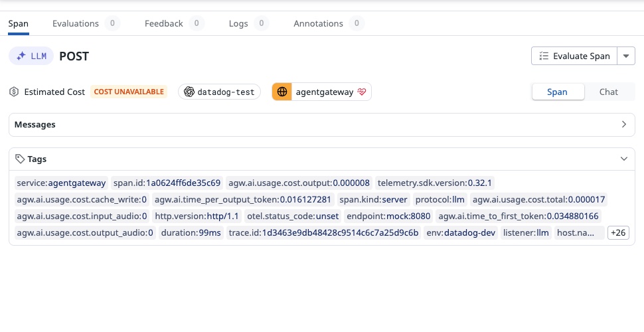Expand the Messages section chevron
The height and width of the screenshot is (332, 644).
coord(624,125)
